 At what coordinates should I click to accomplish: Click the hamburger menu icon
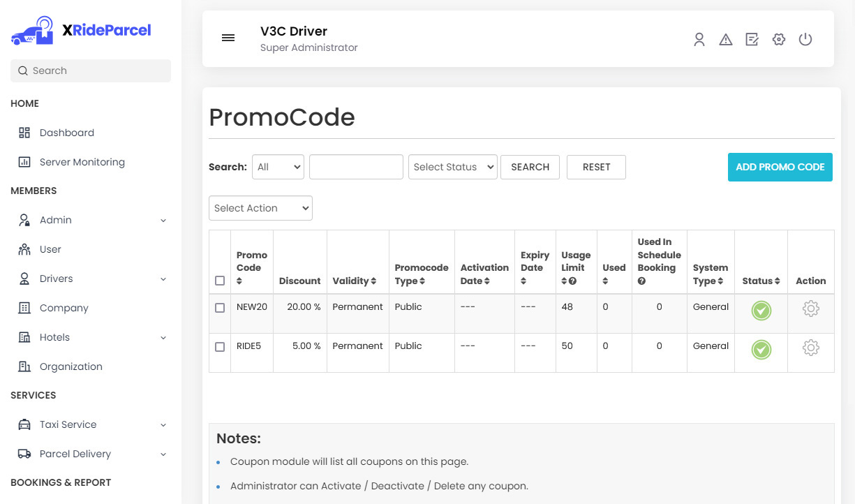(228, 38)
